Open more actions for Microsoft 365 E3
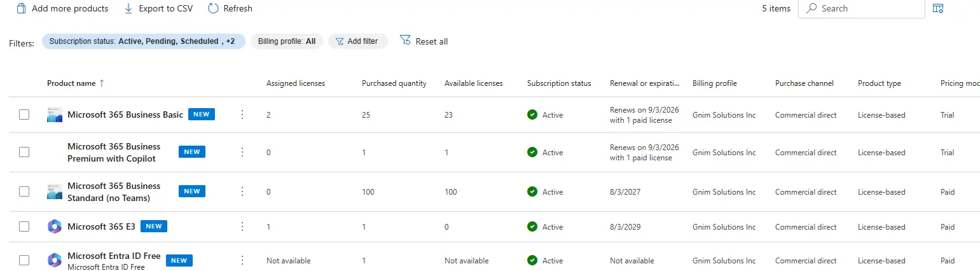980x271 pixels. pos(242,226)
